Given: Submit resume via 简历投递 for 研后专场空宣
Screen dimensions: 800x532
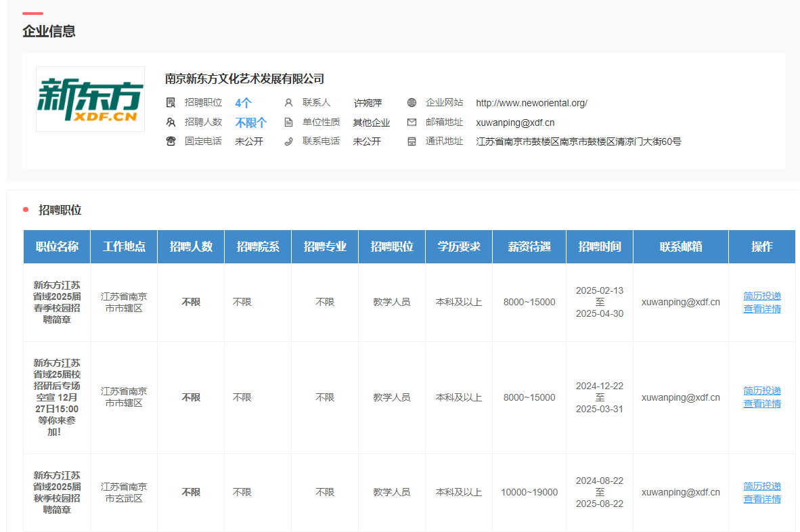Looking at the screenshot, I should coord(761,391).
